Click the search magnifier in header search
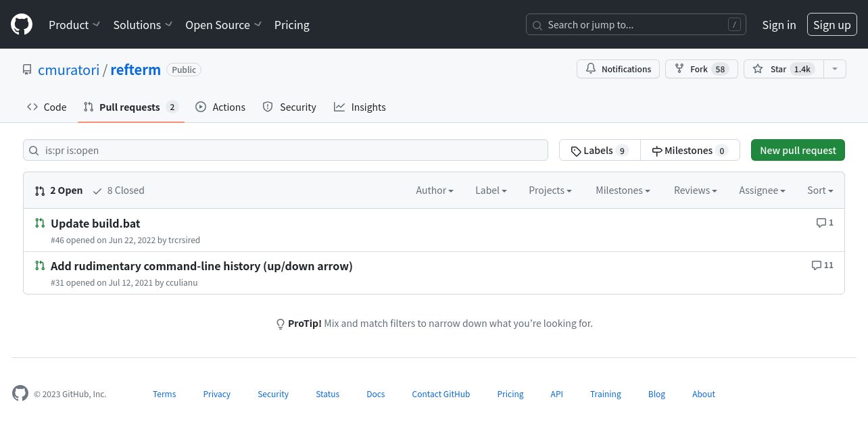The image size is (868, 435). [x=537, y=26]
